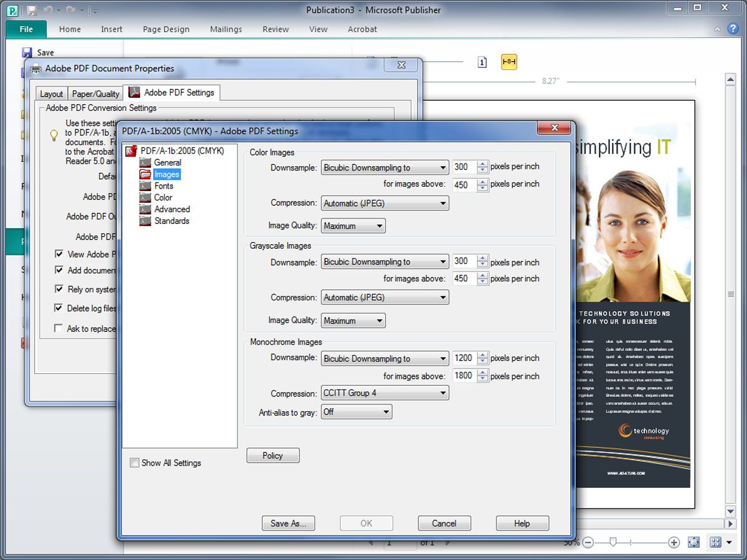
Task: Click the Standards folder icon in the tree
Action: (x=145, y=221)
